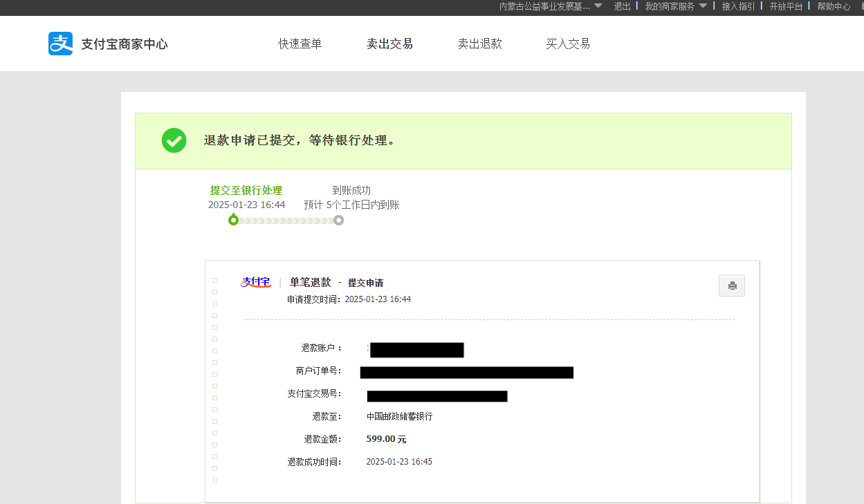This screenshot has height=504, width=864.
Task: Print the refund receipt using the printer icon
Action: tap(732, 286)
